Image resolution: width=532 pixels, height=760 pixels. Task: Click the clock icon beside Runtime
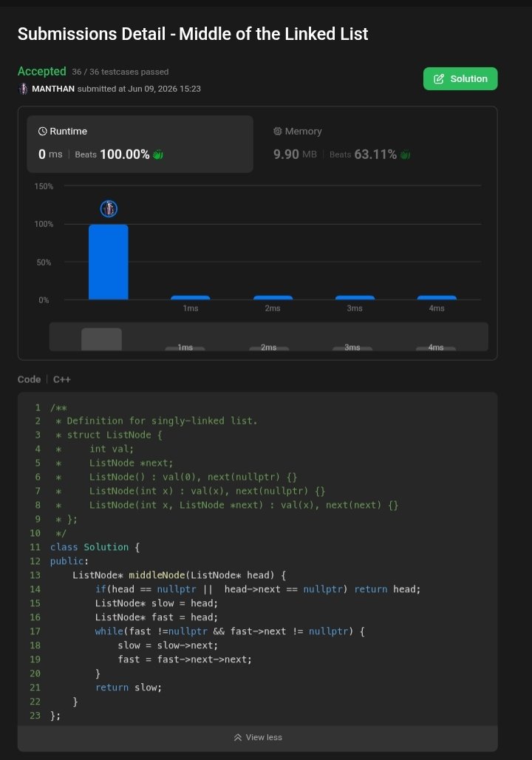43,132
